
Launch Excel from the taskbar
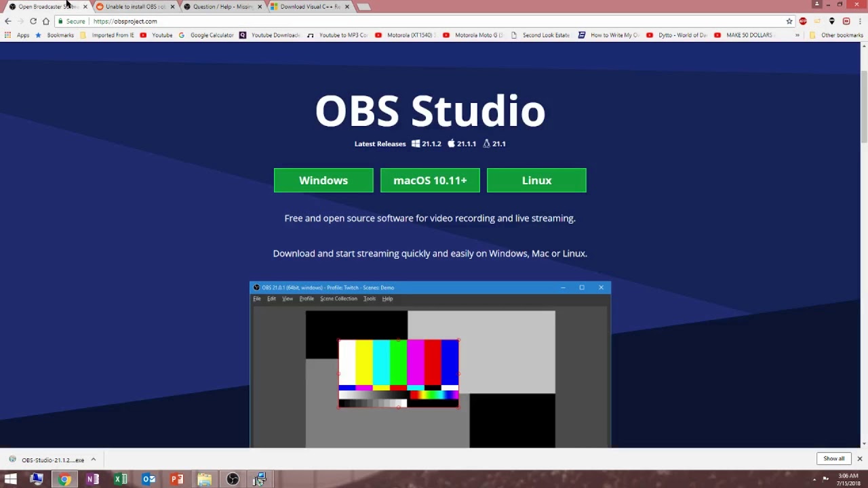(121, 479)
